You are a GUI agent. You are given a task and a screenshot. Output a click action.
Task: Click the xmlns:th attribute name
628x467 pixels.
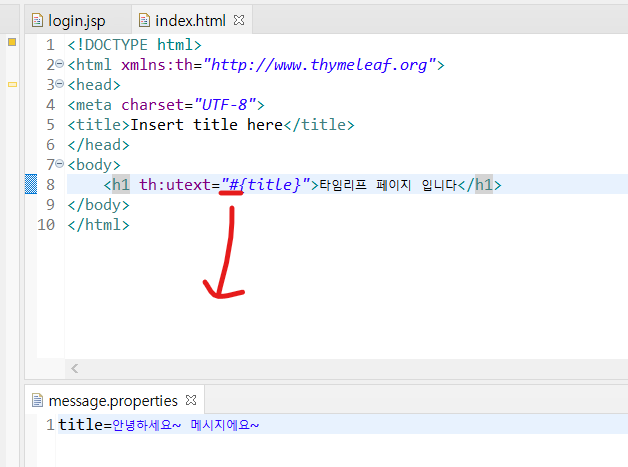click(157, 64)
